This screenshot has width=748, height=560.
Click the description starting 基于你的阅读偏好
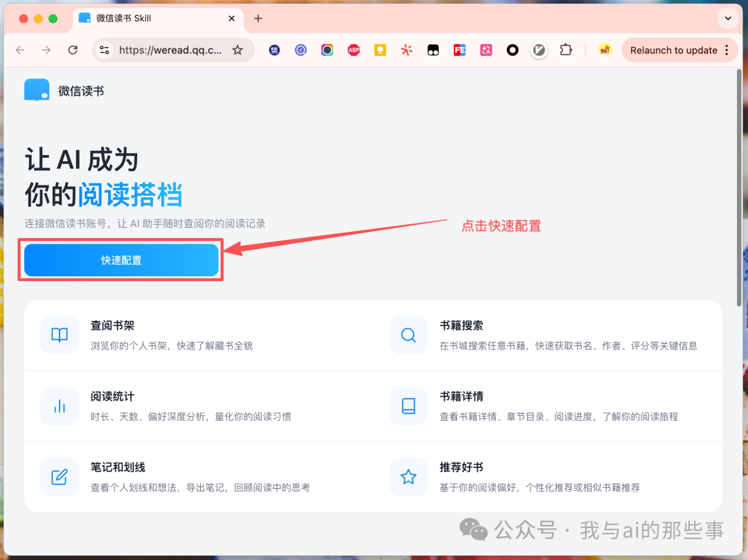pyautogui.click(x=540, y=487)
